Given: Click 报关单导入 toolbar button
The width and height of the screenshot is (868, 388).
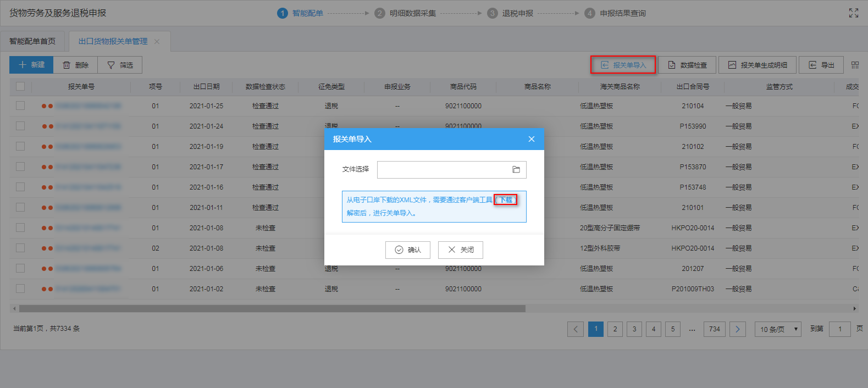Looking at the screenshot, I should tap(623, 65).
